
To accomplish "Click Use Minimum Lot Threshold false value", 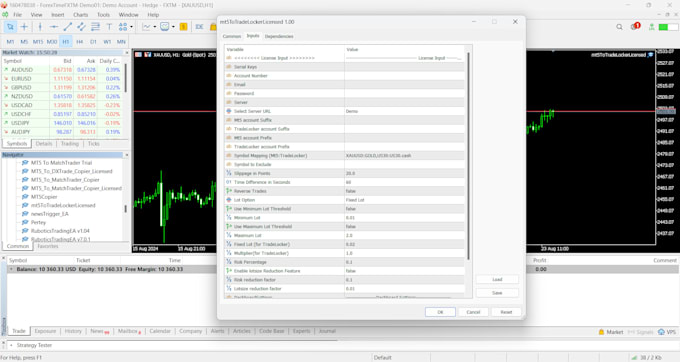I will (x=404, y=209).
